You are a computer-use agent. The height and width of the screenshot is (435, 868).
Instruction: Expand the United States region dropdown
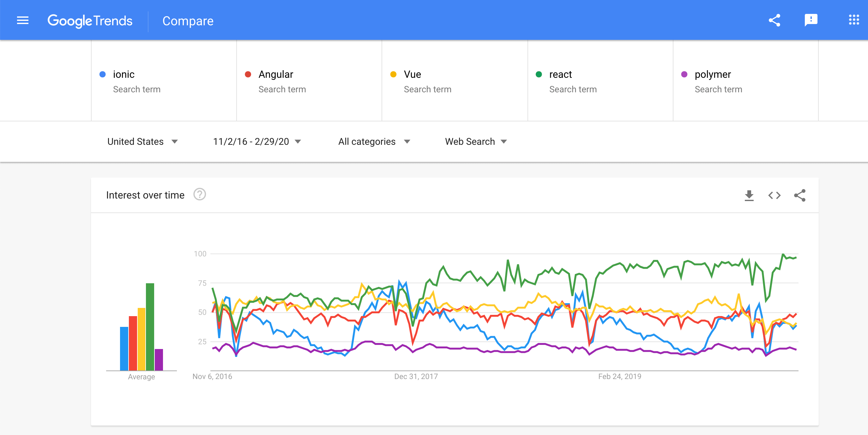(142, 142)
